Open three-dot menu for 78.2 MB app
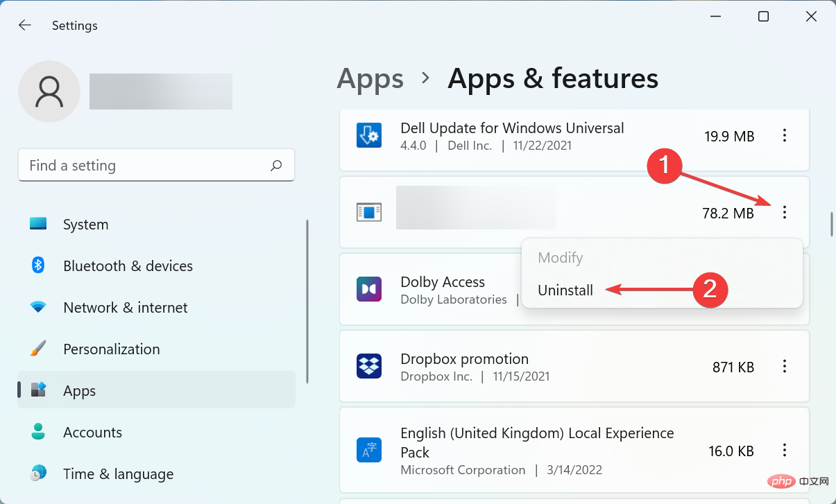This screenshot has height=504, width=836. coord(785,213)
